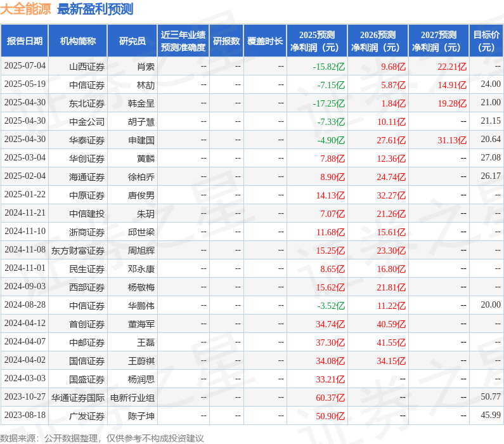504x444 pixels.
Task: Click analyst name 肖索
Action: 146,67
